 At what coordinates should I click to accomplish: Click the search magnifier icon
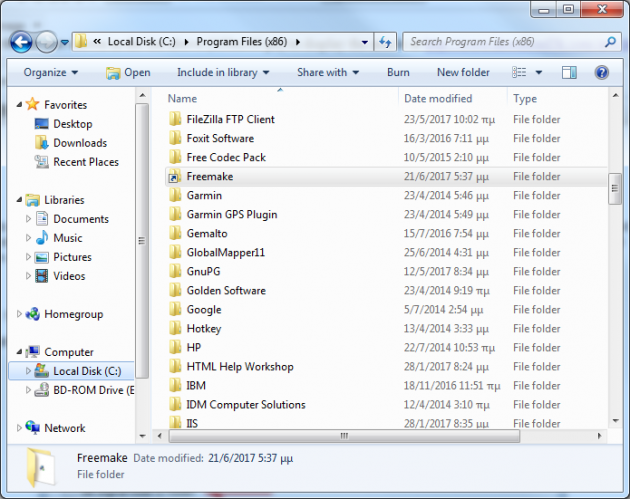(610, 42)
